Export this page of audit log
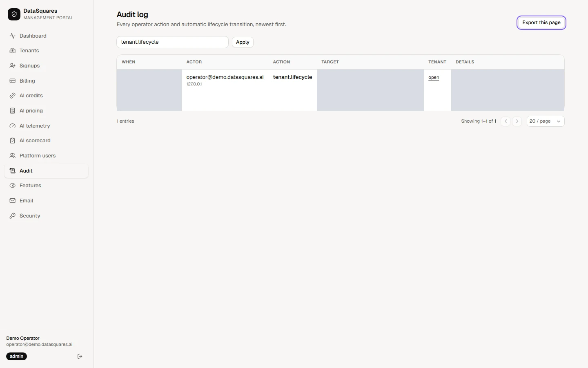Viewport: 588px width, 368px height. tap(541, 22)
